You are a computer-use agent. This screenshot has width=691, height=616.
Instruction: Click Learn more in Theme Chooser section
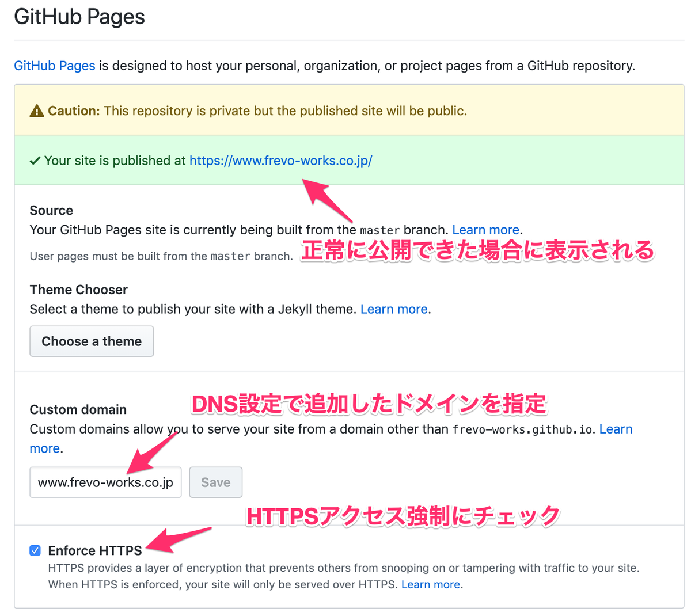pyautogui.click(x=394, y=309)
